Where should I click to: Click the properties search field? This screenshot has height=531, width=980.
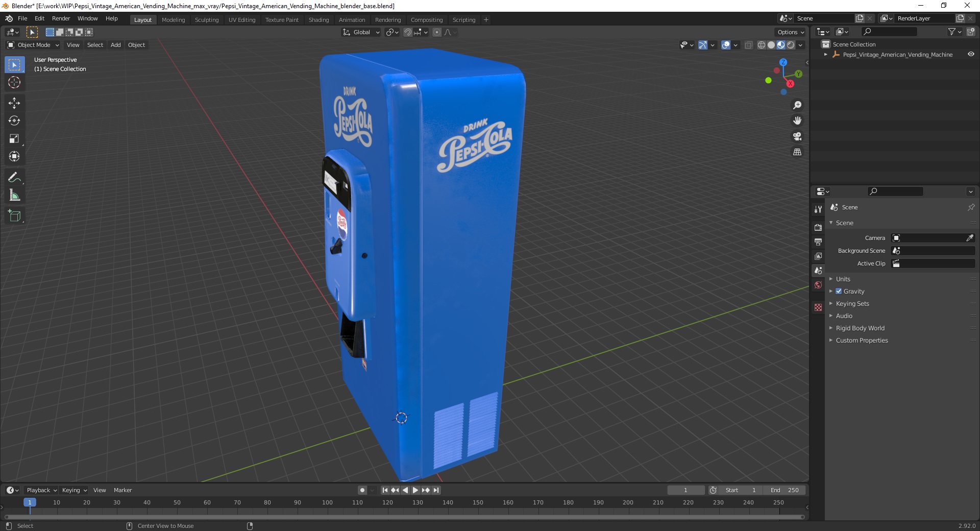point(896,191)
